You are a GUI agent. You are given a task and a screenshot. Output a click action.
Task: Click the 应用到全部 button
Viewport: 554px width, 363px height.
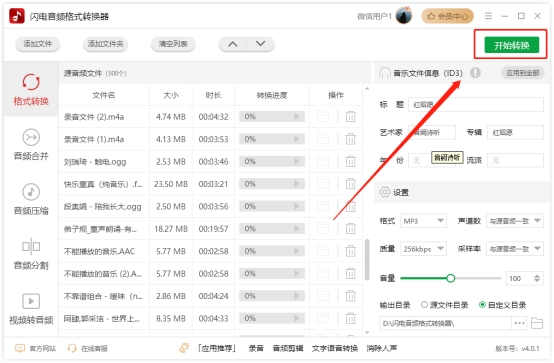(523, 73)
